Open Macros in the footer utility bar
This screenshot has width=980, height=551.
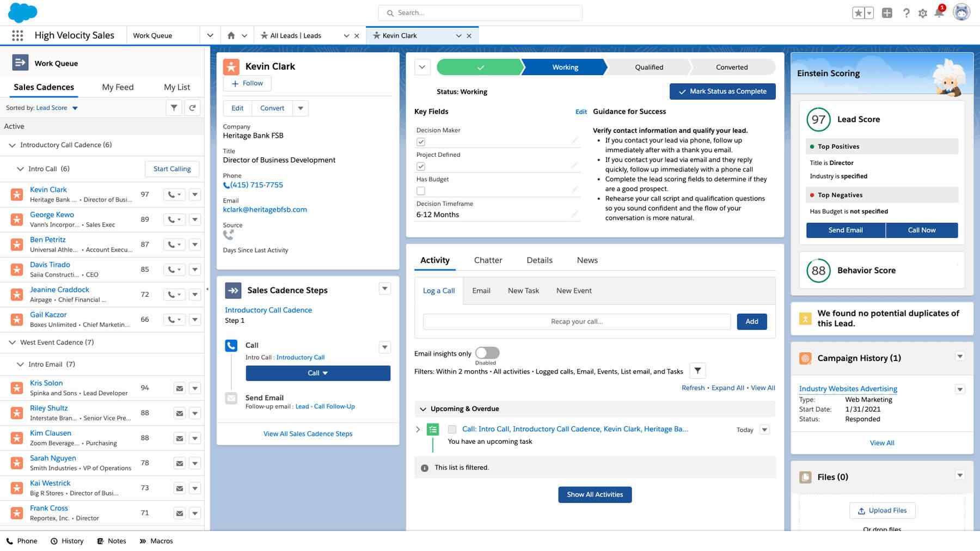point(156,541)
